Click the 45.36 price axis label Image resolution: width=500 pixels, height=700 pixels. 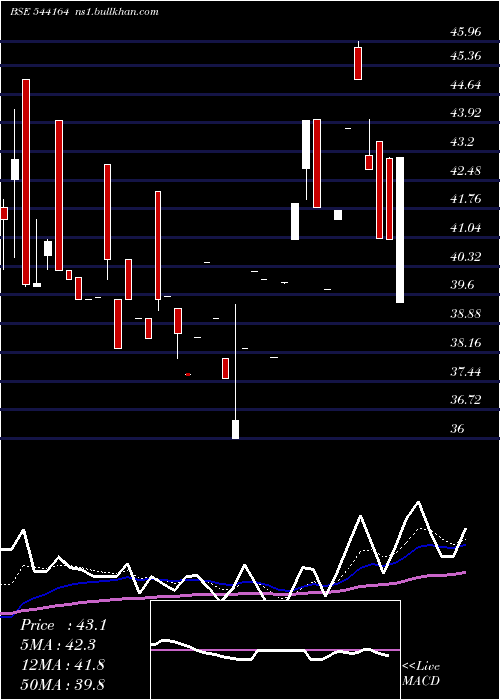467,56
